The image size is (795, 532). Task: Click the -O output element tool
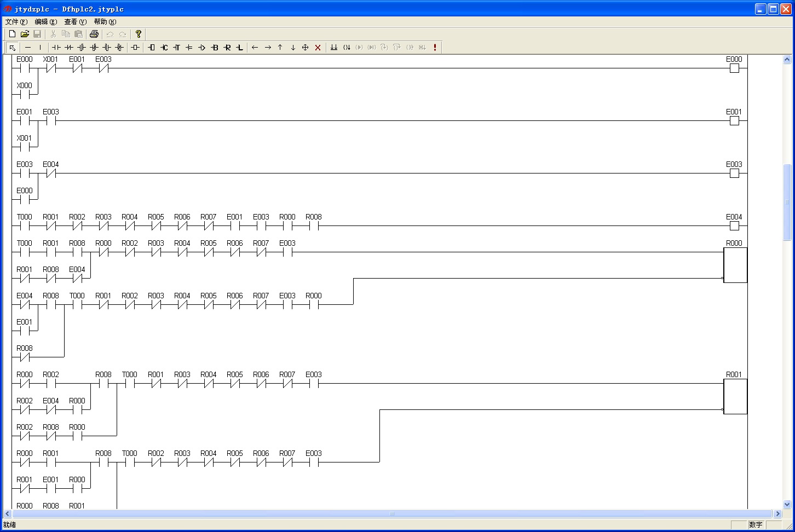[151, 48]
